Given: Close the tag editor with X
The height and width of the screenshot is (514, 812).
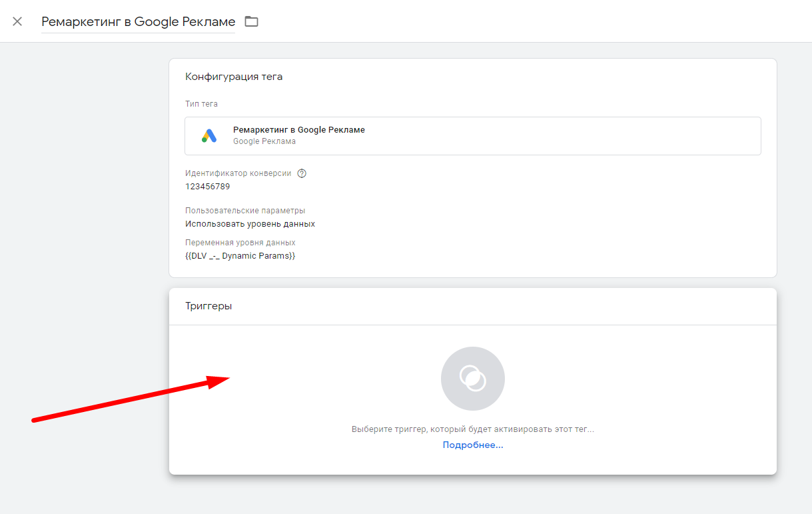Looking at the screenshot, I should coord(17,21).
